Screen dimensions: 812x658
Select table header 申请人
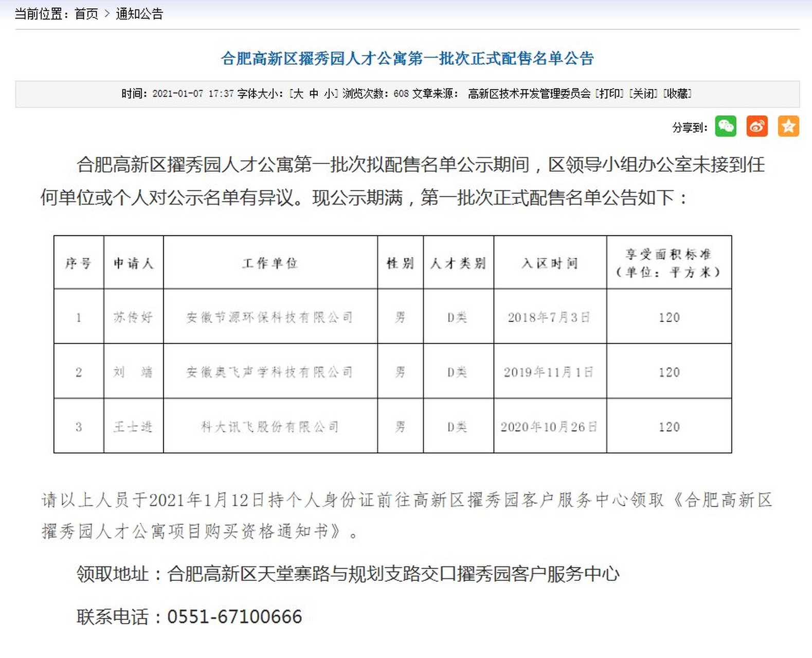click(x=133, y=263)
